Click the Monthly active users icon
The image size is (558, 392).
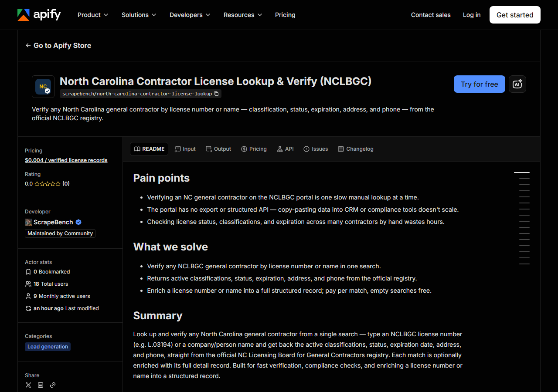pyautogui.click(x=28, y=296)
